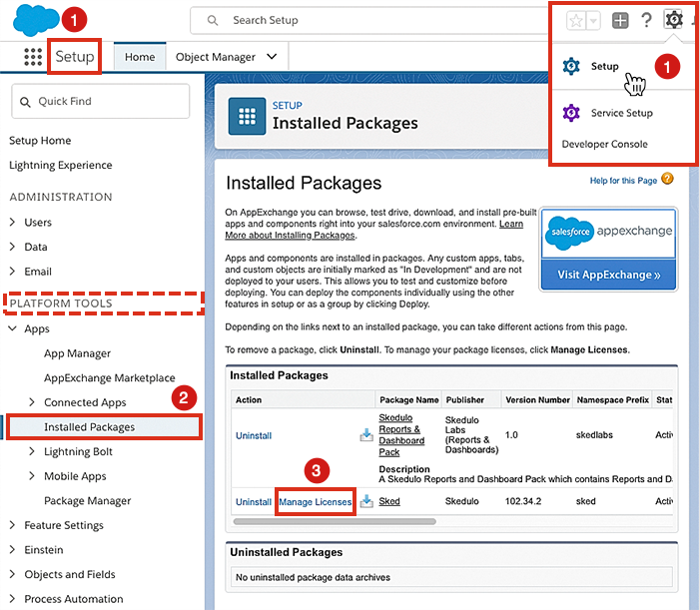Click the Version Number column header

[537, 399]
